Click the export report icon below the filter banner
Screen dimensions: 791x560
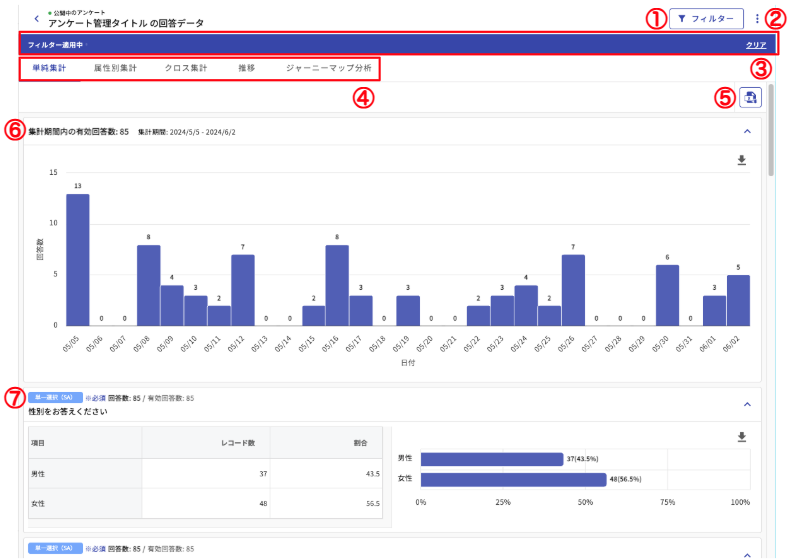(750, 97)
